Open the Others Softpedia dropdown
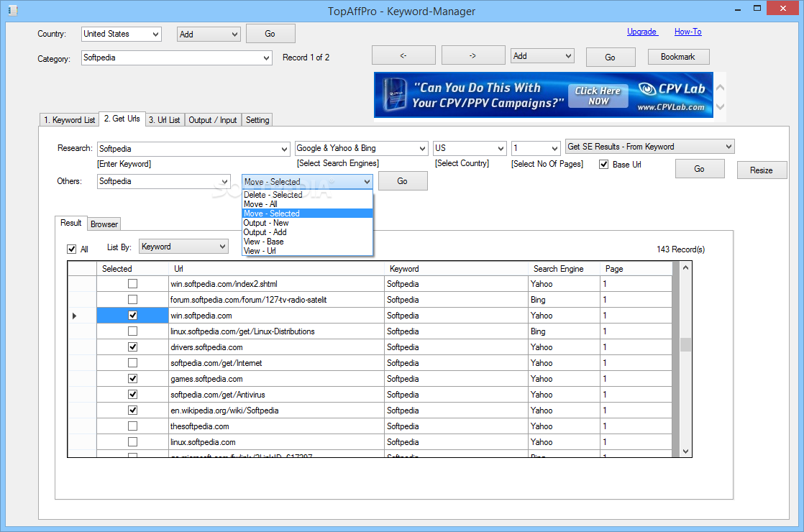 (x=163, y=181)
